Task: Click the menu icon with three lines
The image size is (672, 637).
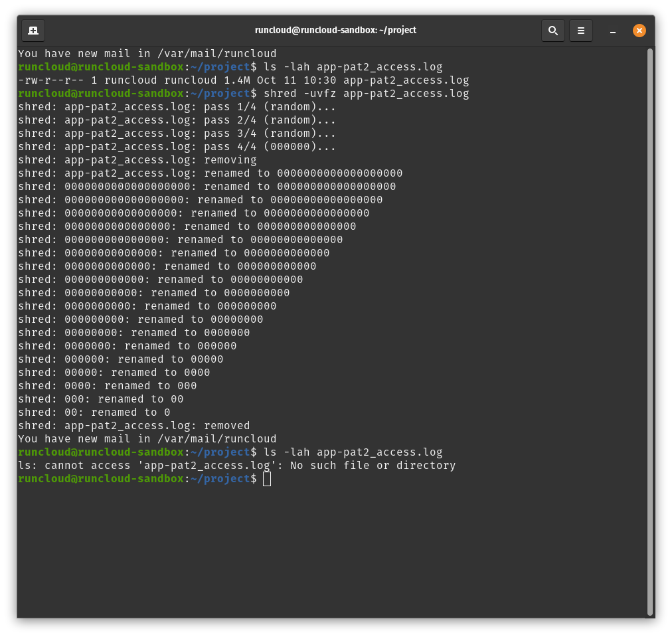Action: tap(580, 30)
